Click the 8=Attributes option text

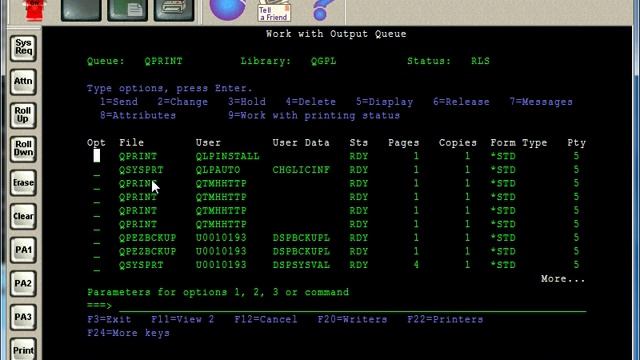coord(138,116)
